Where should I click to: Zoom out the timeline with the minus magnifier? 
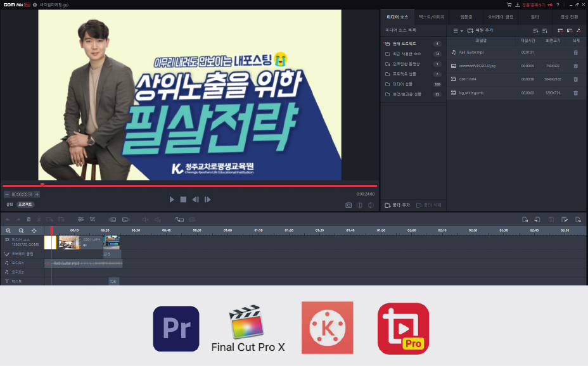coord(21,230)
